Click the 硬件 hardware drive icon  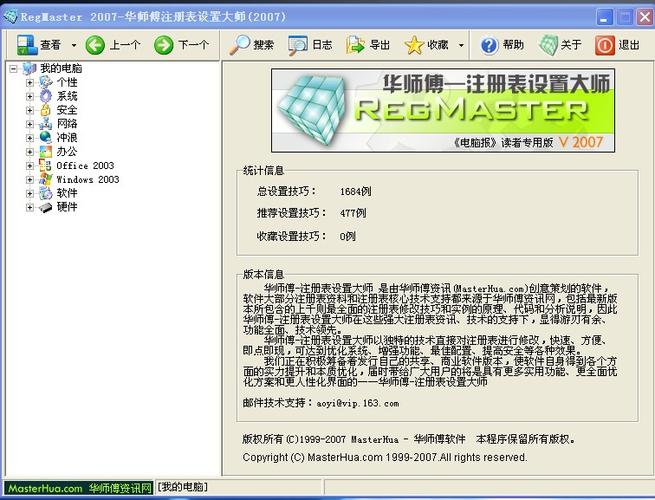click(x=46, y=207)
